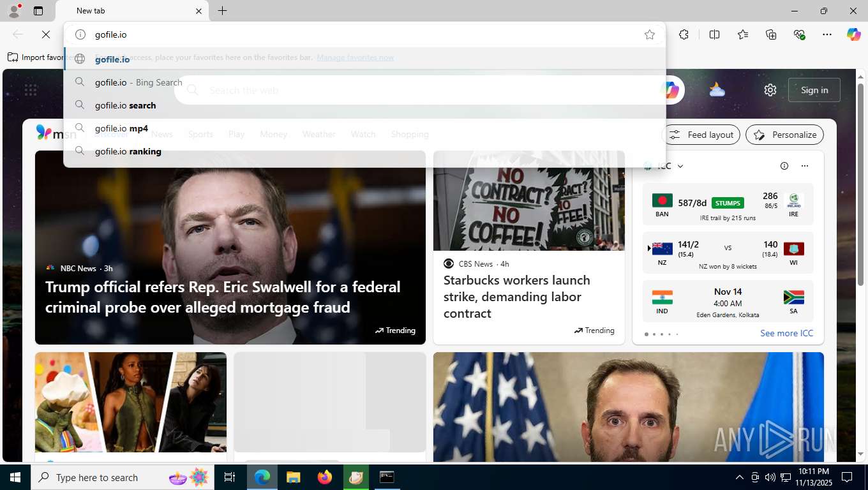
Task: Close the New tab tab
Action: click(x=198, y=11)
